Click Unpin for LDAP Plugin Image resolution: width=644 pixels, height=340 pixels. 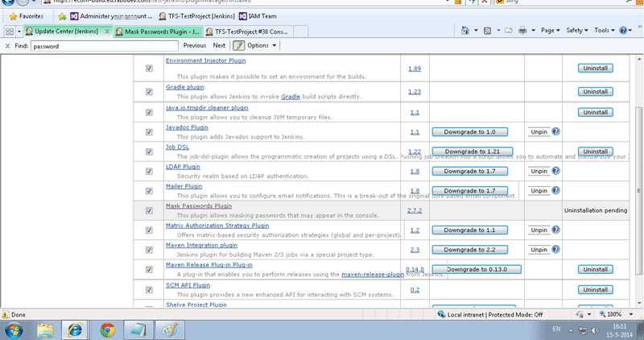click(539, 171)
